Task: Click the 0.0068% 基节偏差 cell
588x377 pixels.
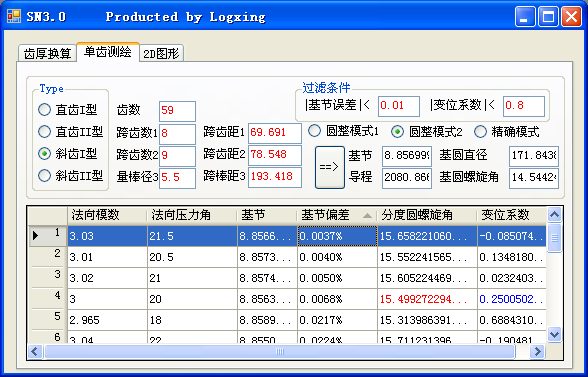Action: 337,299
